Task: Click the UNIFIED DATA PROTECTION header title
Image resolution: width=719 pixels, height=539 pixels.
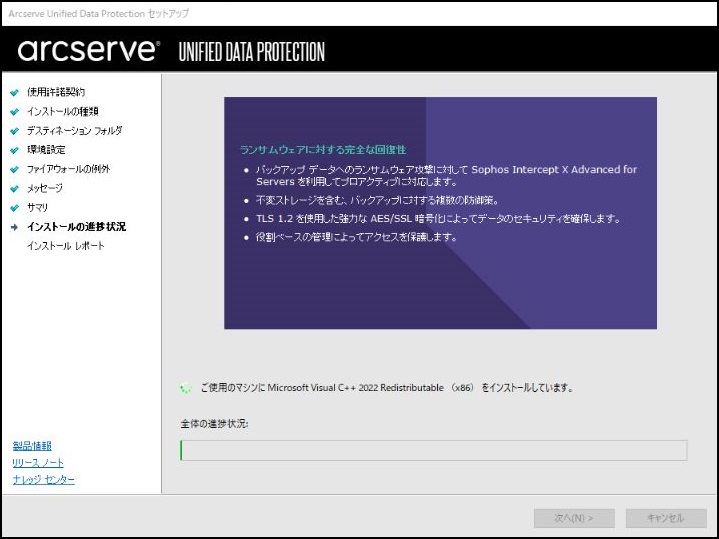Action: click(252, 51)
